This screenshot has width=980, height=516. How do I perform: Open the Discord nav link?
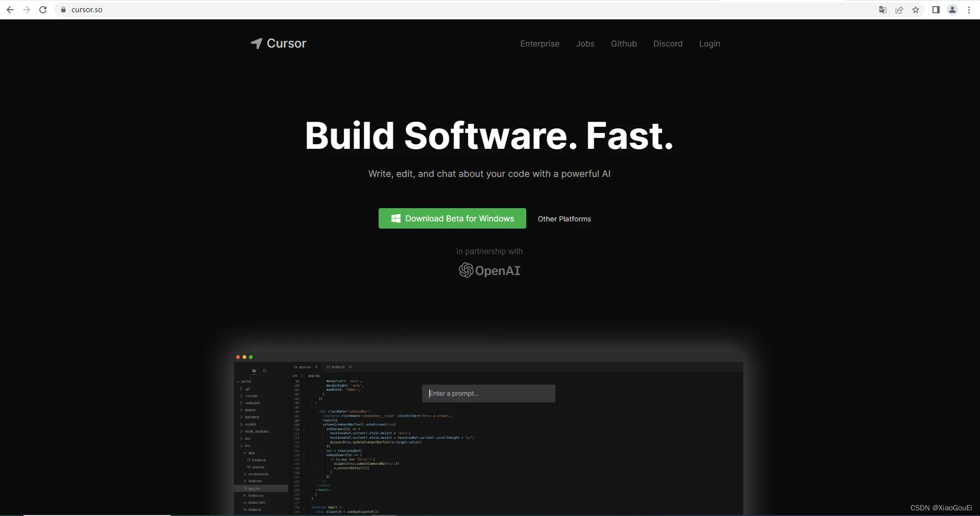[668, 44]
